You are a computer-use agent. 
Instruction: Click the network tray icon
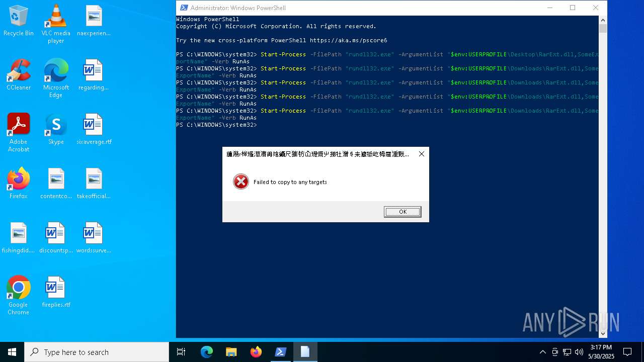pyautogui.click(x=567, y=352)
